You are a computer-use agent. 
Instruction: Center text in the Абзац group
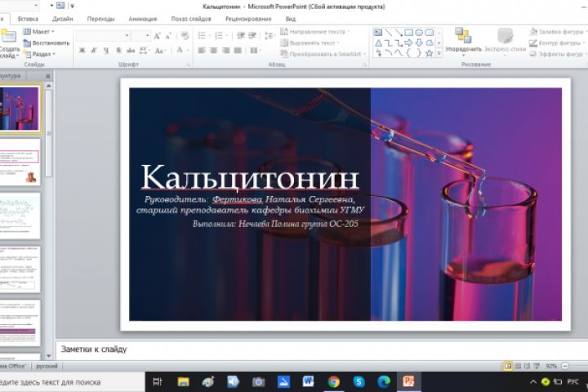214,51
